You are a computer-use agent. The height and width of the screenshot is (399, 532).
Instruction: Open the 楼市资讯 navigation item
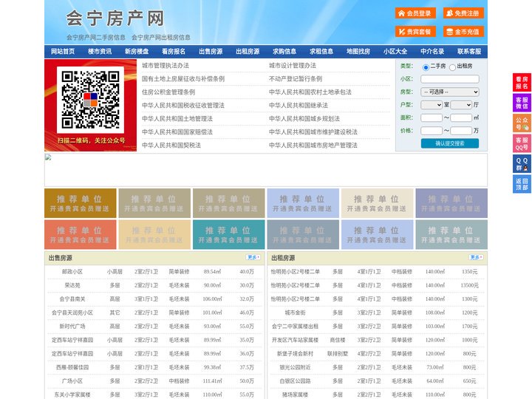(100, 52)
